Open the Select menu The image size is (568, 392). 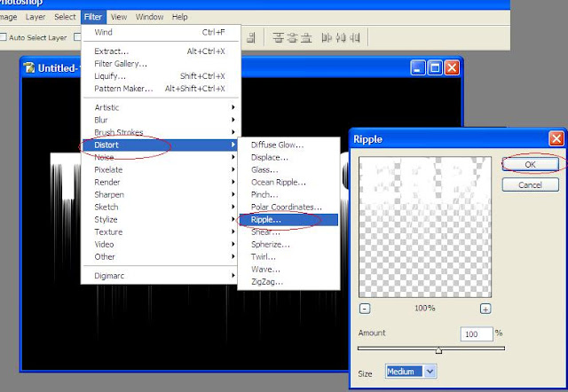[65, 17]
